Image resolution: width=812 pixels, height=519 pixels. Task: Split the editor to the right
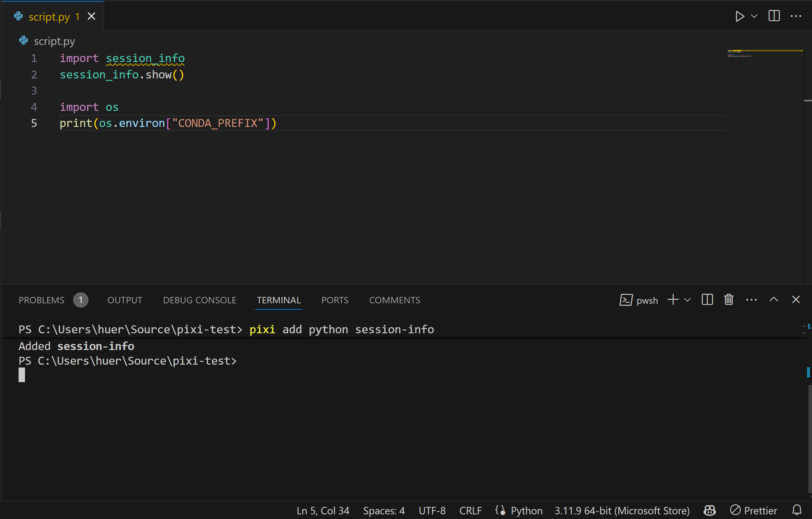coord(774,16)
